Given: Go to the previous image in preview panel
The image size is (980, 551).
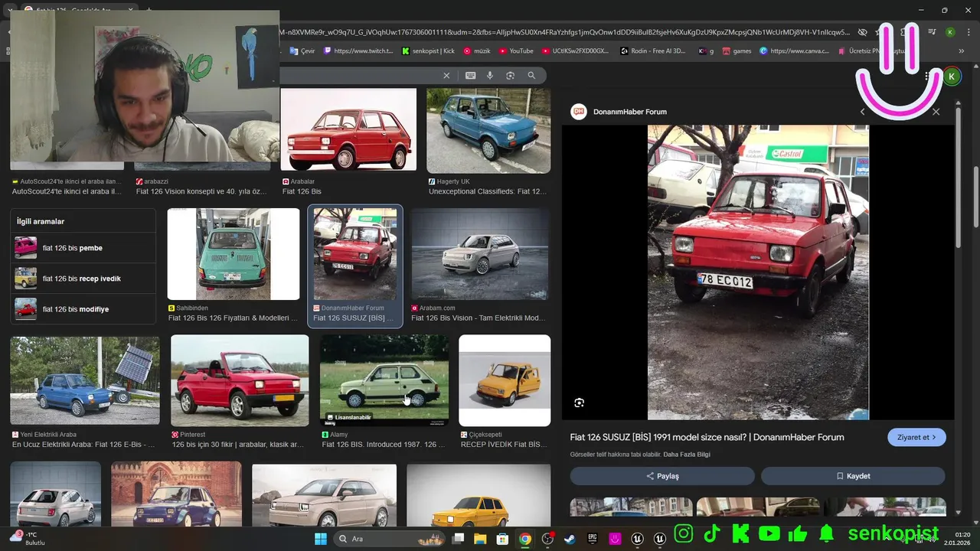Looking at the screenshot, I should click(863, 112).
